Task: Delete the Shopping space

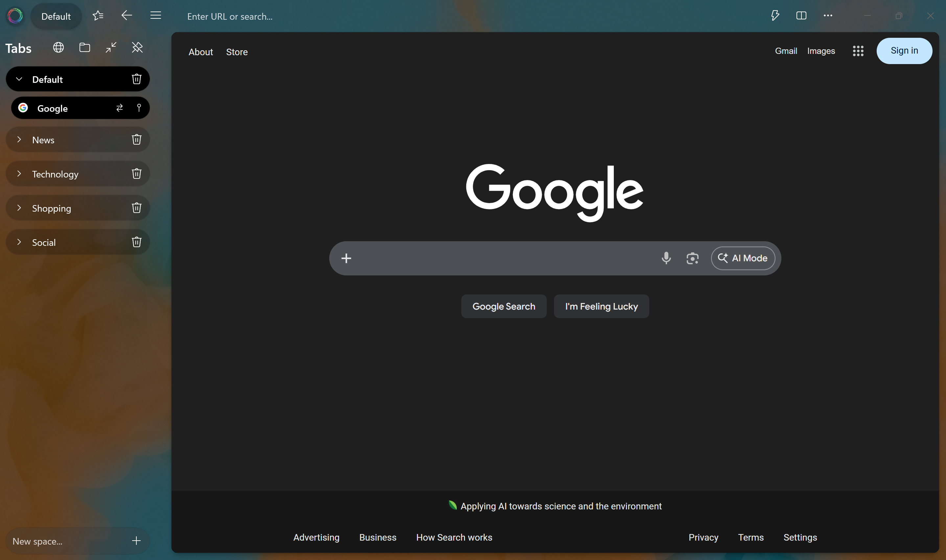Action: pyautogui.click(x=137, y=208)
